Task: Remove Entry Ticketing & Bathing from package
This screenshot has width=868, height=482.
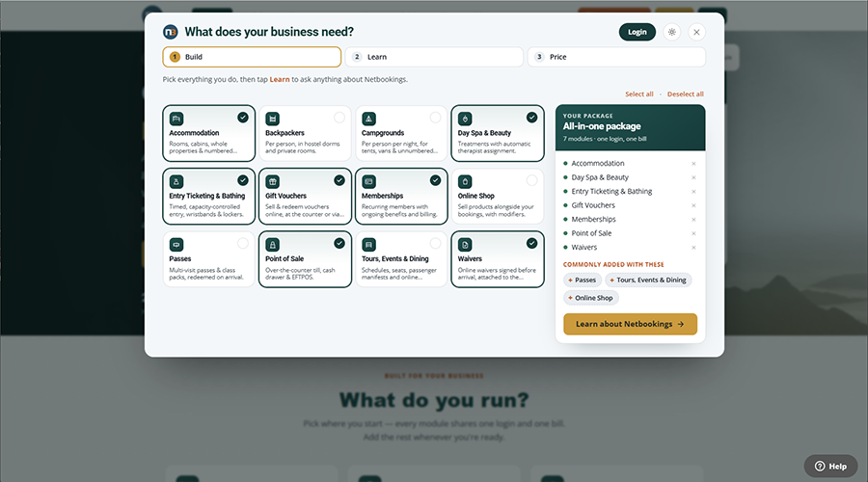Action: [693, 192]
